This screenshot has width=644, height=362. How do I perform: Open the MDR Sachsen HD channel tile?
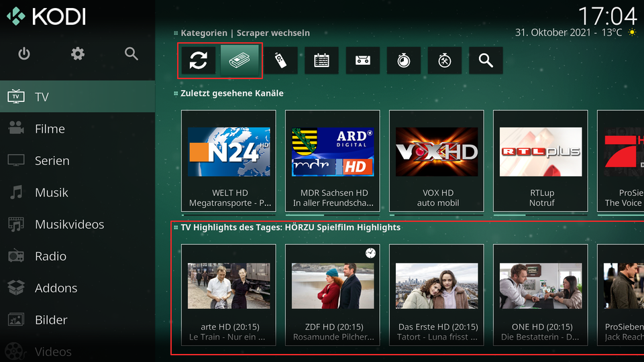coord(333,161)
